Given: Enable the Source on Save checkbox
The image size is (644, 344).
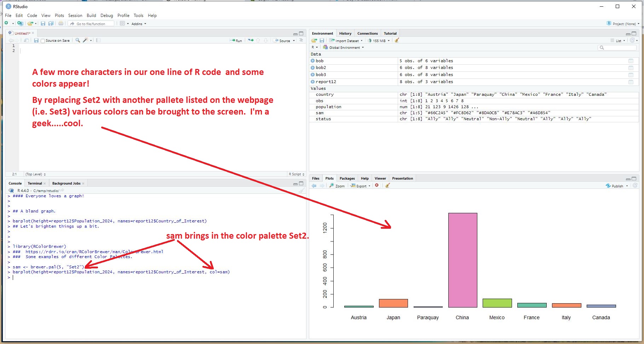Looking at the screenshot, I should (43, 41).
